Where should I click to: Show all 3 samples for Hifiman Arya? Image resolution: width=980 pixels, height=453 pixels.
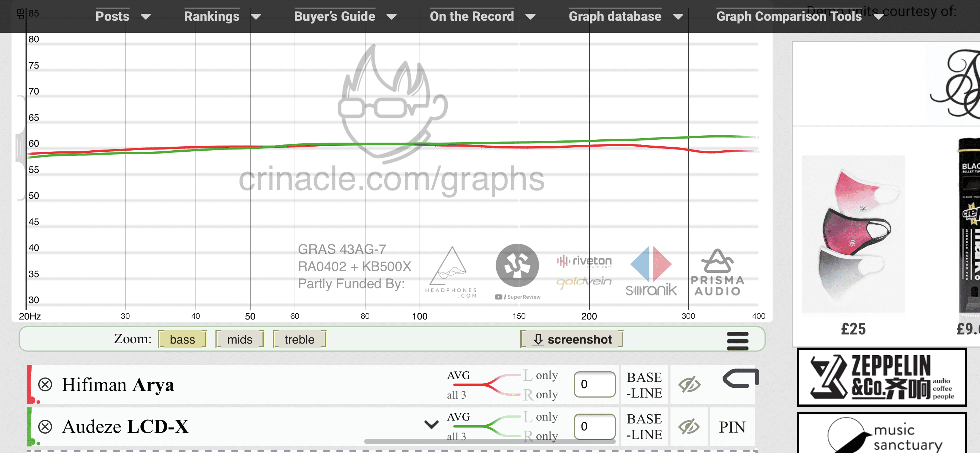coord(456,395)
